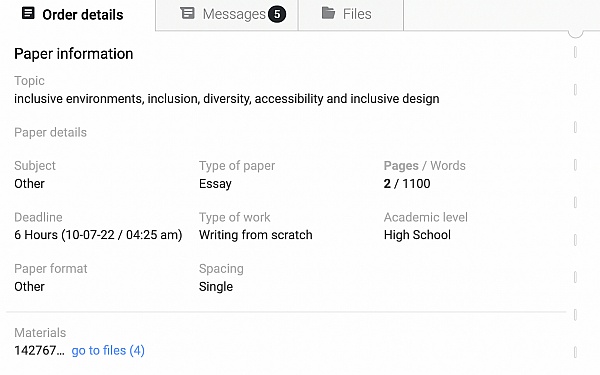Click the Single spacing value
The height and width of the screenshot is (375, 600).
click(x=216, y=287)
